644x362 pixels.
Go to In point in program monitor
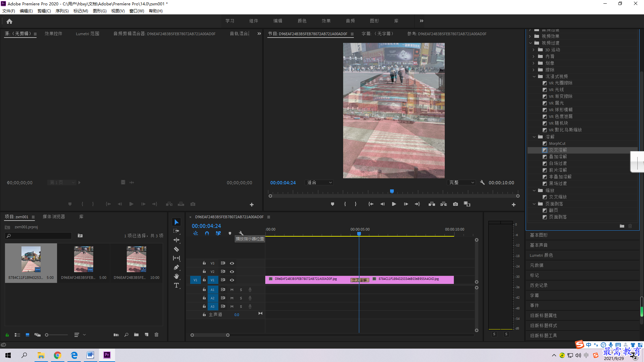(x=371, y=204)
